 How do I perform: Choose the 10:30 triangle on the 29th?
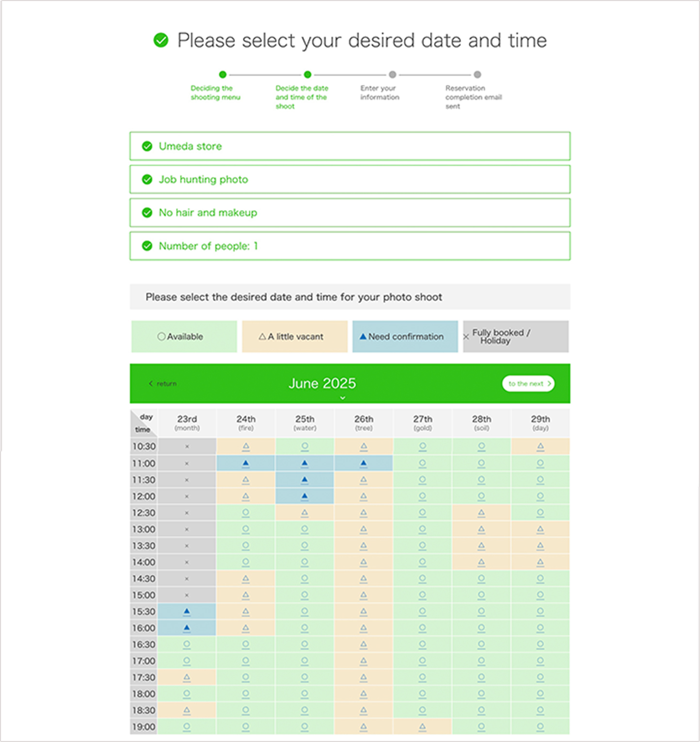coord(540,446)
